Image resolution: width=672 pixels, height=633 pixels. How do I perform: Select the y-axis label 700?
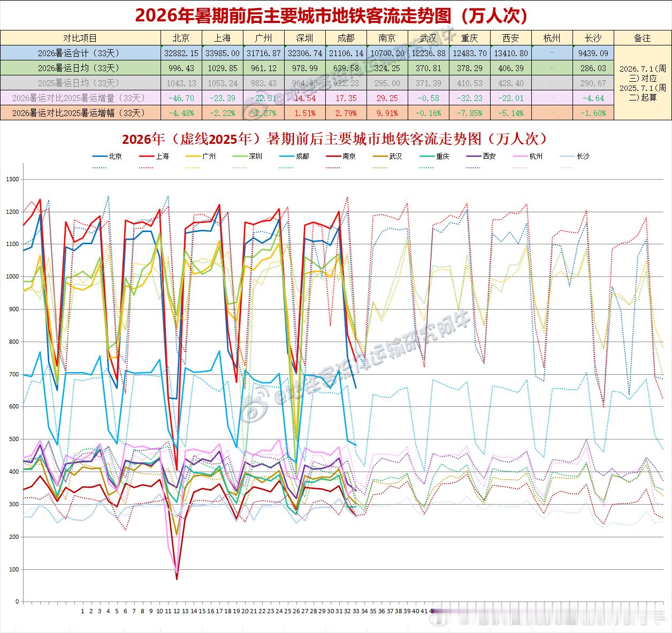[x=14, y=374]
